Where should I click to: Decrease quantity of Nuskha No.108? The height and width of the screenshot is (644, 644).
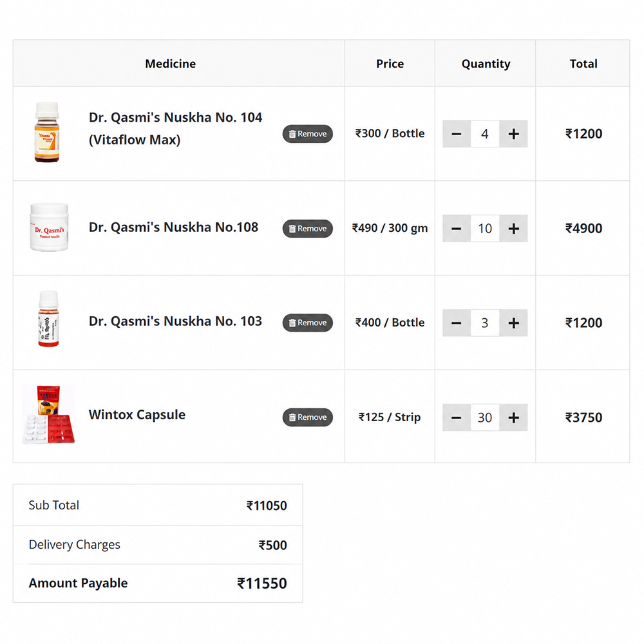point(457,229)
